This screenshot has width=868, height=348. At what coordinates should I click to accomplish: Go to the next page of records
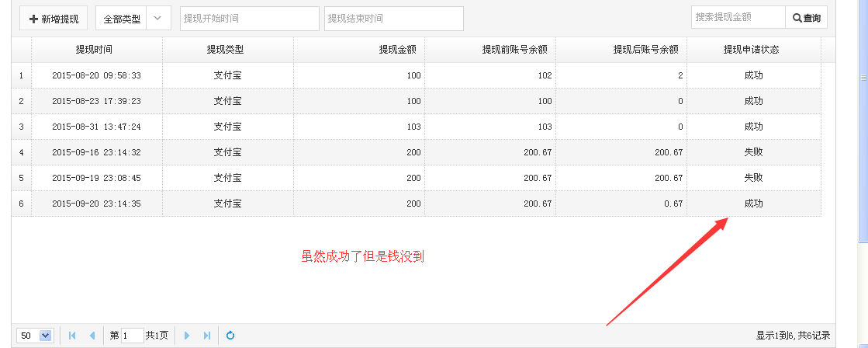click(x=186, y=336)
